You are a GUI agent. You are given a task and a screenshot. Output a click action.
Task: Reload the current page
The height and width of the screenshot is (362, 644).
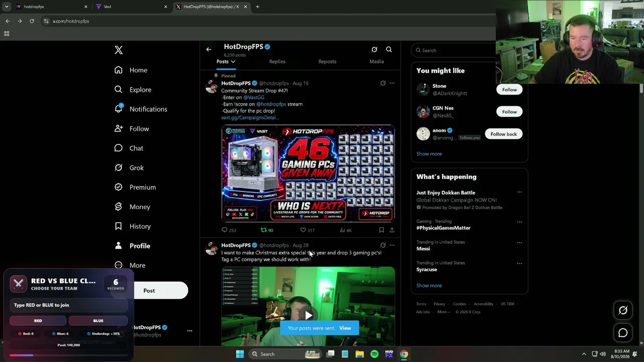[32, 21]
